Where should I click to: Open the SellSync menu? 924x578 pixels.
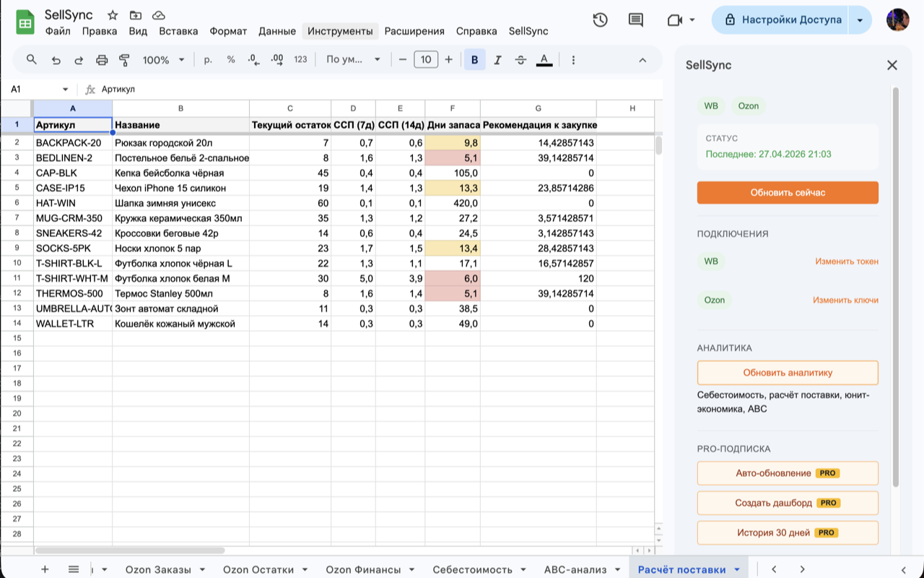tap(528, 31)
